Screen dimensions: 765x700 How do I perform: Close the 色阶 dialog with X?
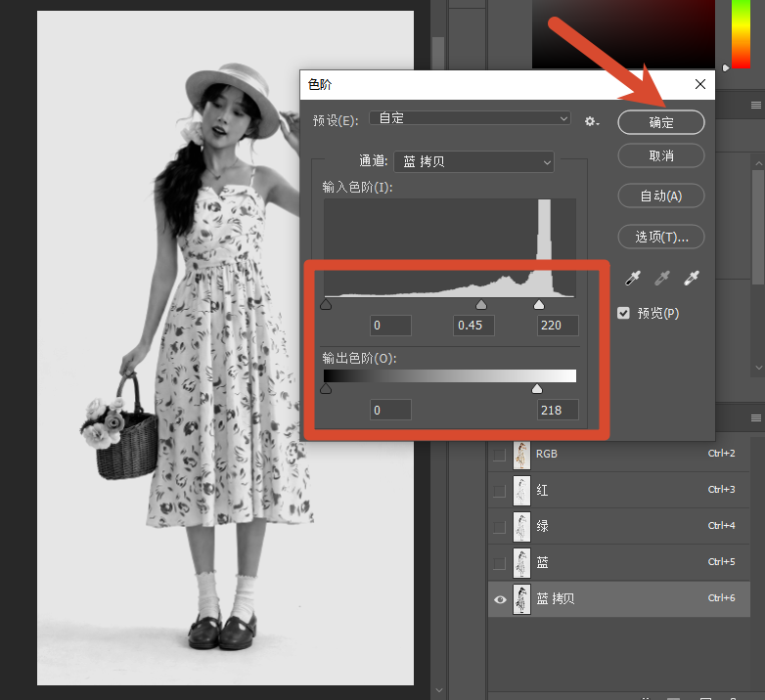pyautogui.click(x=700, y=84)
